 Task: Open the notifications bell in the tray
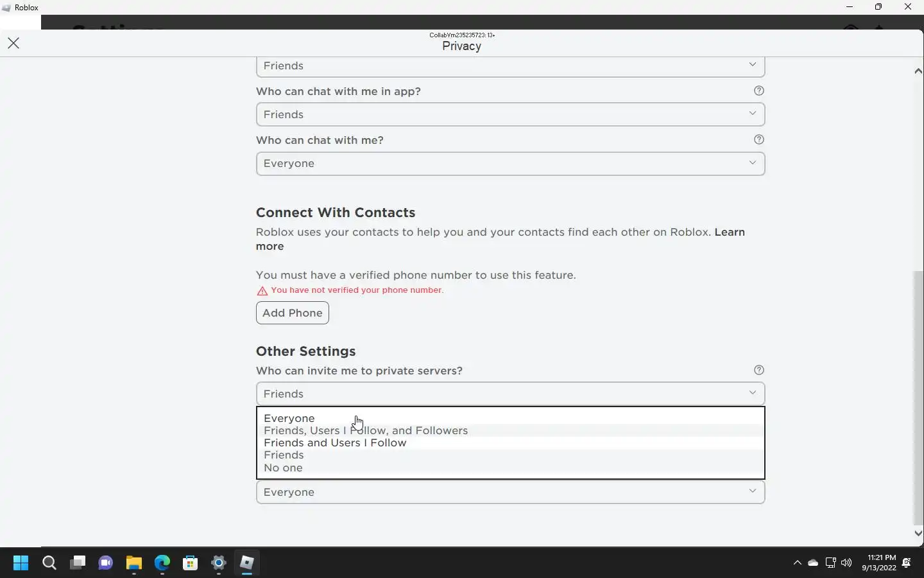point(907,563)
